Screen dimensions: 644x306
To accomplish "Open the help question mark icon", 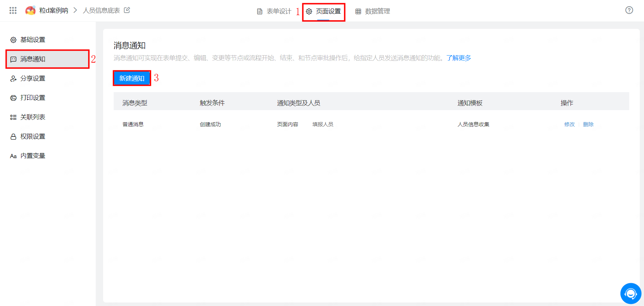I will [x=629, y=10].
